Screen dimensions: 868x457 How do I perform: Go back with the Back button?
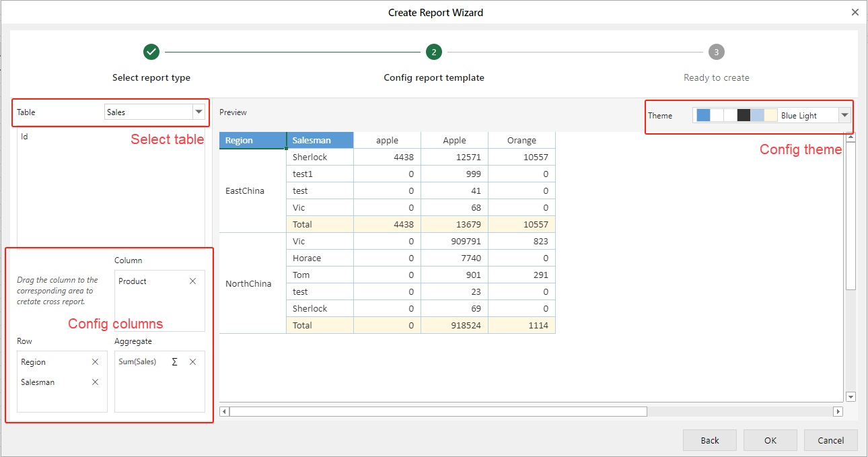[710, 440]
